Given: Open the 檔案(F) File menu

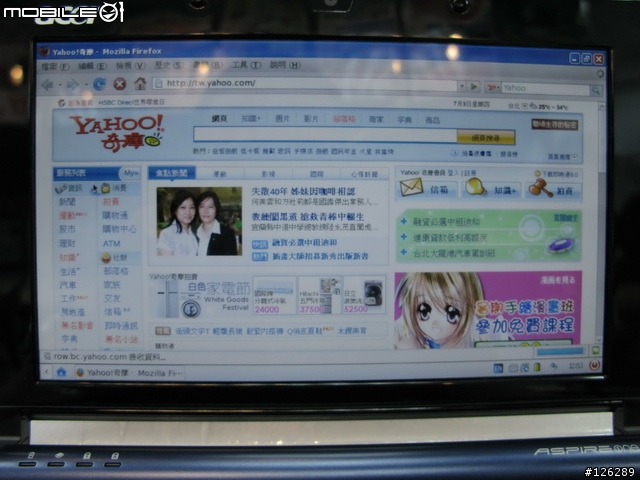Looking at the screenshot, I should click(55, 66).
